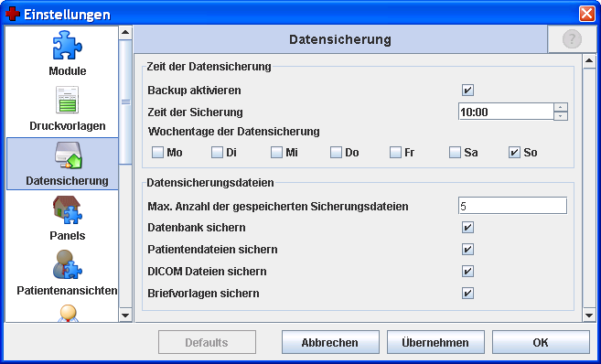Open the Panels house icon
The width and height of the screenshot is (601, 364).
68,209
